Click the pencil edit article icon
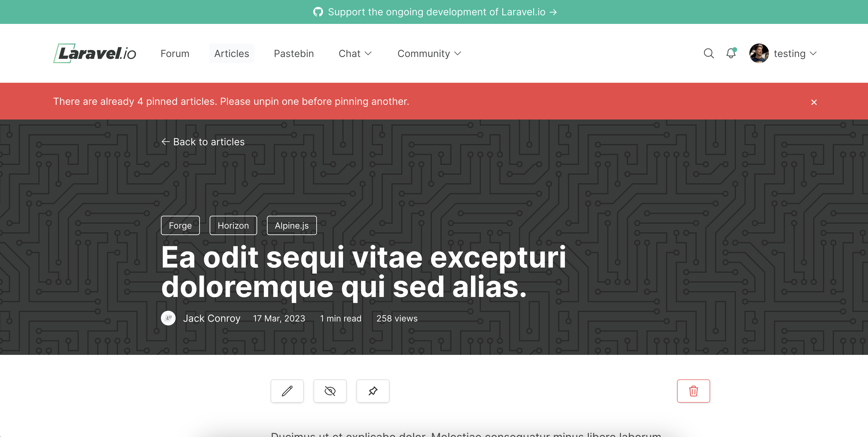The image size is (868, 437). pos(287,391)
